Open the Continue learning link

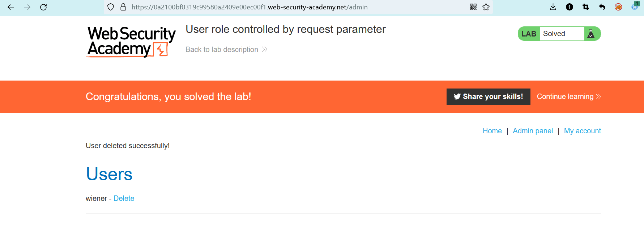[x=568, y=97]
